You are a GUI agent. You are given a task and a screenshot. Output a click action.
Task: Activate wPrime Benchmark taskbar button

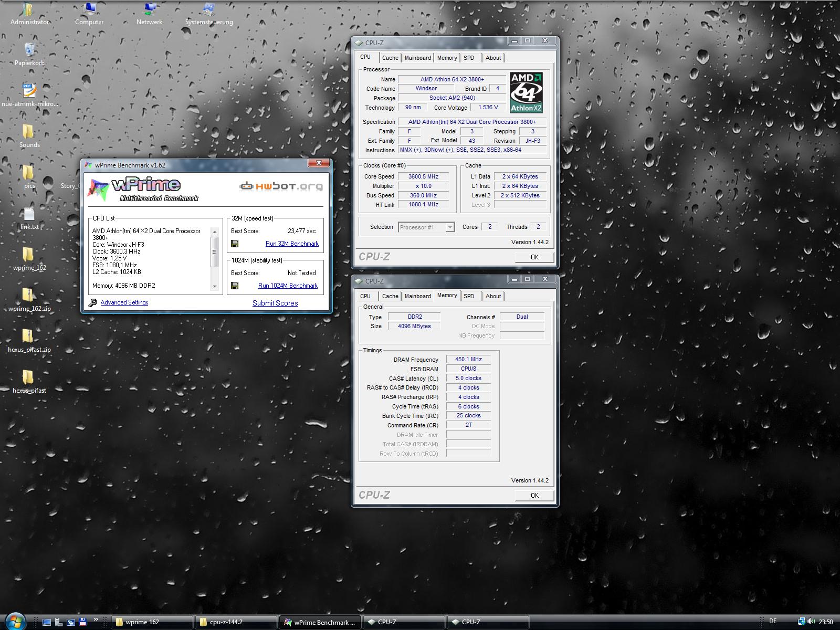point(320,622)
